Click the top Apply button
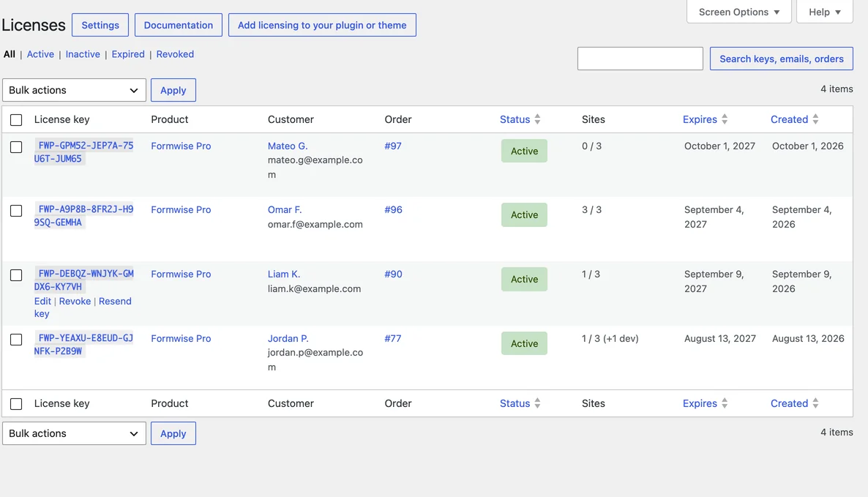 (173, 90)
